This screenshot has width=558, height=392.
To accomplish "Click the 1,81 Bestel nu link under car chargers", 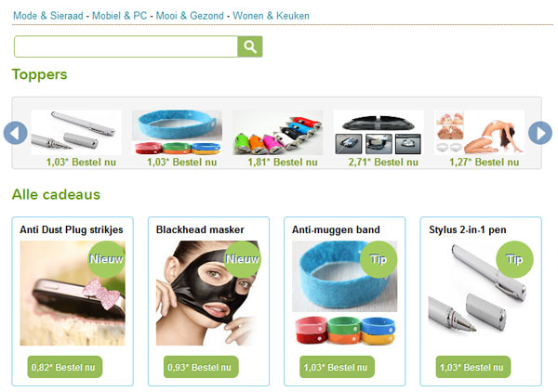I will pos(283,162).
